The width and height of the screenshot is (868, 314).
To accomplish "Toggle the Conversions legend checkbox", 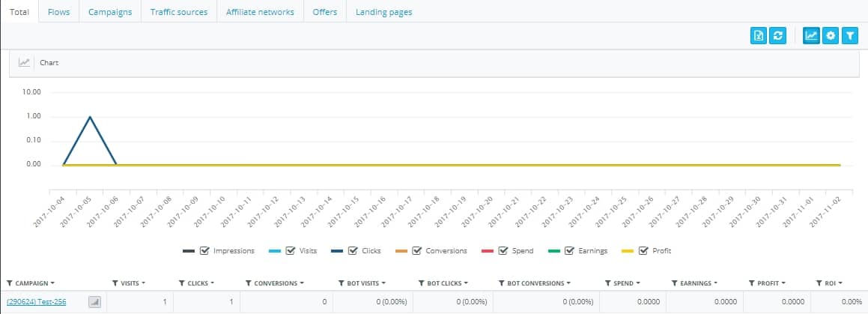I will tap(416, 250).
